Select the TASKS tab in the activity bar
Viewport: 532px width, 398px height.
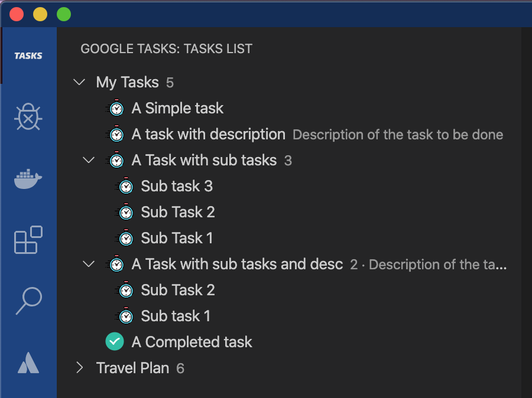(28, 56)
